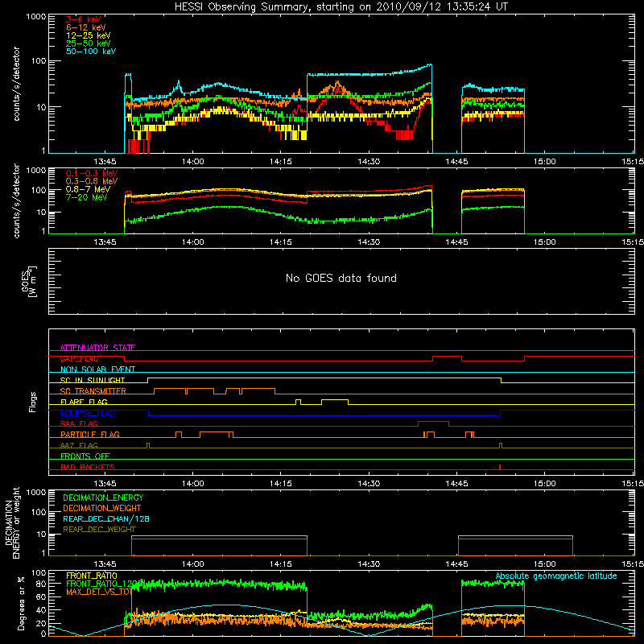Click the GAP_FLAG raised step near 14:43
The height and width of the screenshot is (644, 644).
click(448, 357)
